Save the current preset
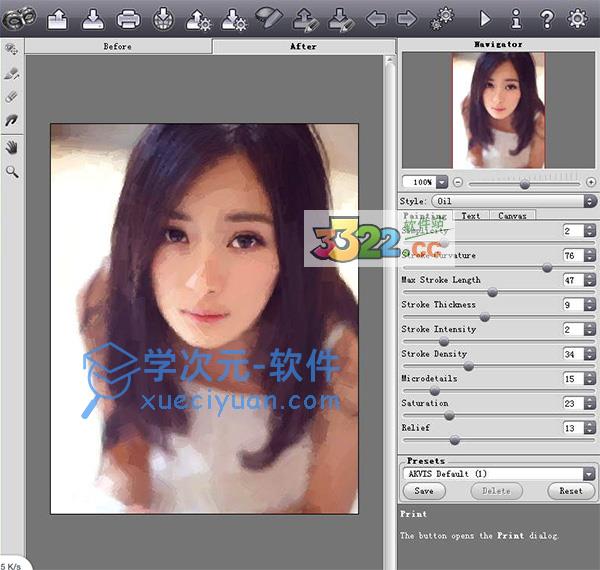 (x=424, y=491)
